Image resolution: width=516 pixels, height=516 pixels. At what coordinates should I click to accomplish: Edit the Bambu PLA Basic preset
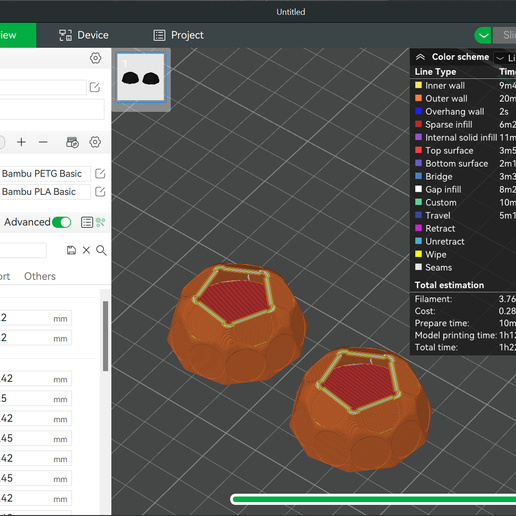tap(100, 192)
